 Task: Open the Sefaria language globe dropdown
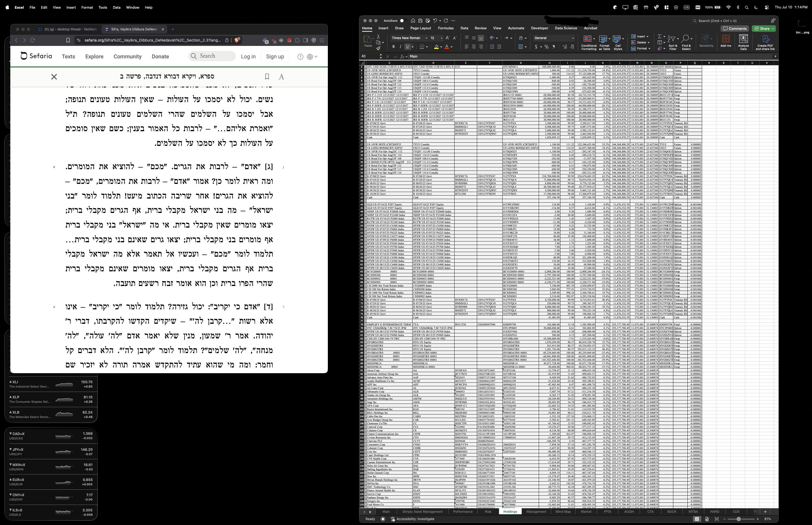(312, 56)
